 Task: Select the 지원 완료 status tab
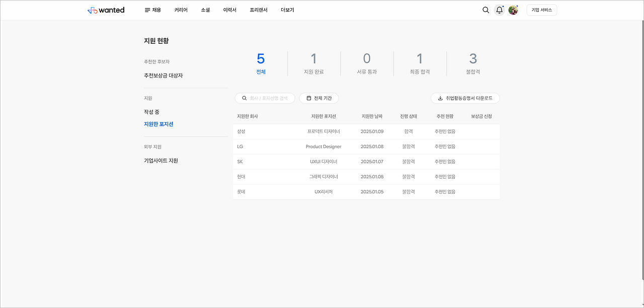314,64
